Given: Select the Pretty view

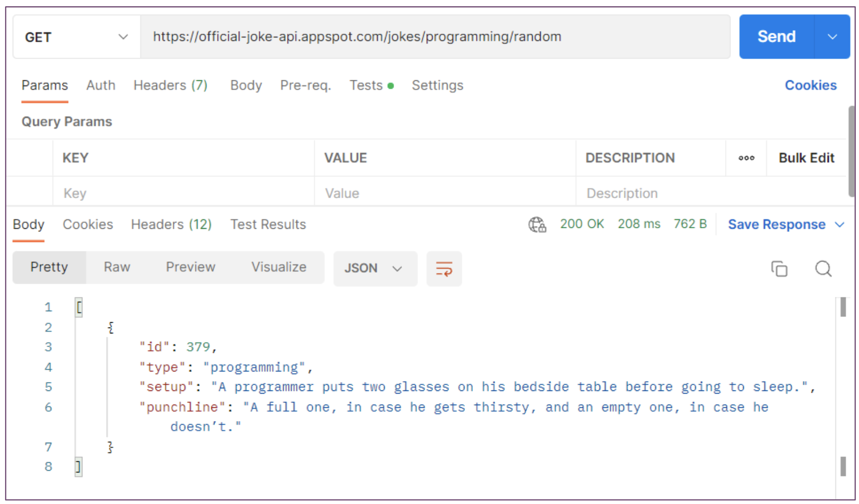Looking at the screenshot, I should click(x=49, y=267).
